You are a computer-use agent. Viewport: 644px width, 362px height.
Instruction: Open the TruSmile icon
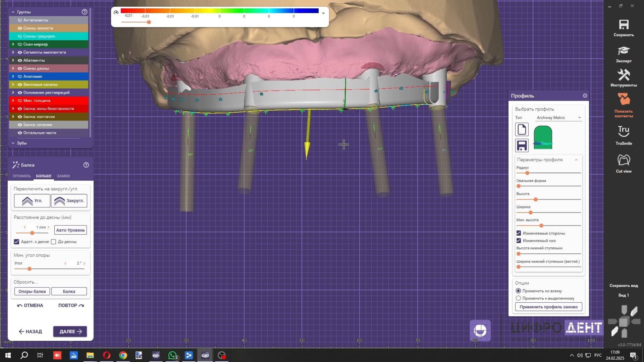(624, 131)
